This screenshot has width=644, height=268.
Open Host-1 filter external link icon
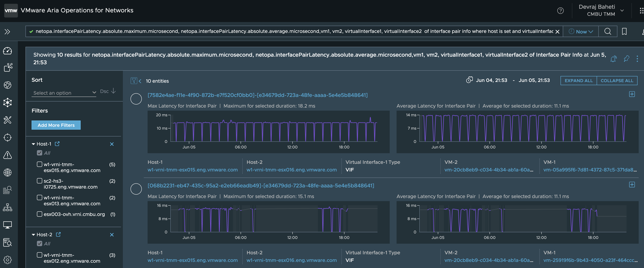tap(57, 144)
